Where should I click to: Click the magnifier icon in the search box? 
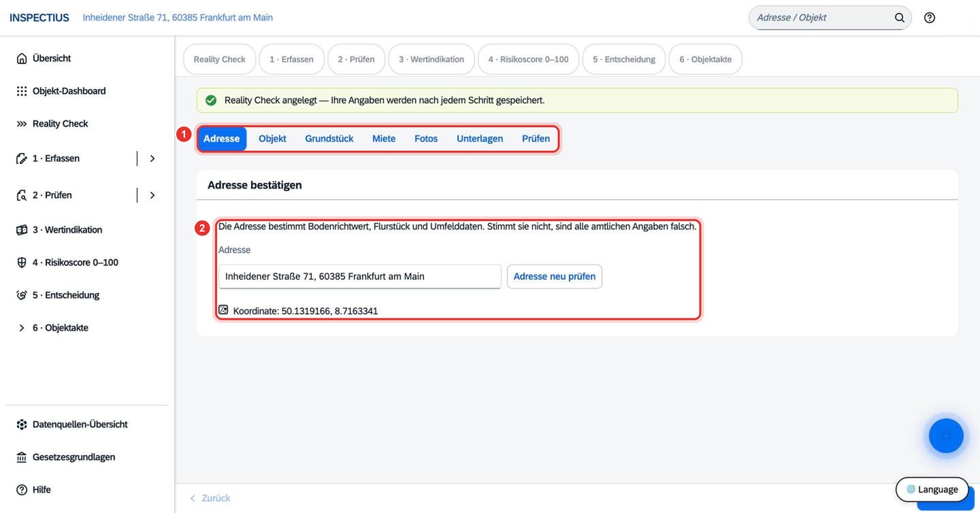tap(900, 18)
